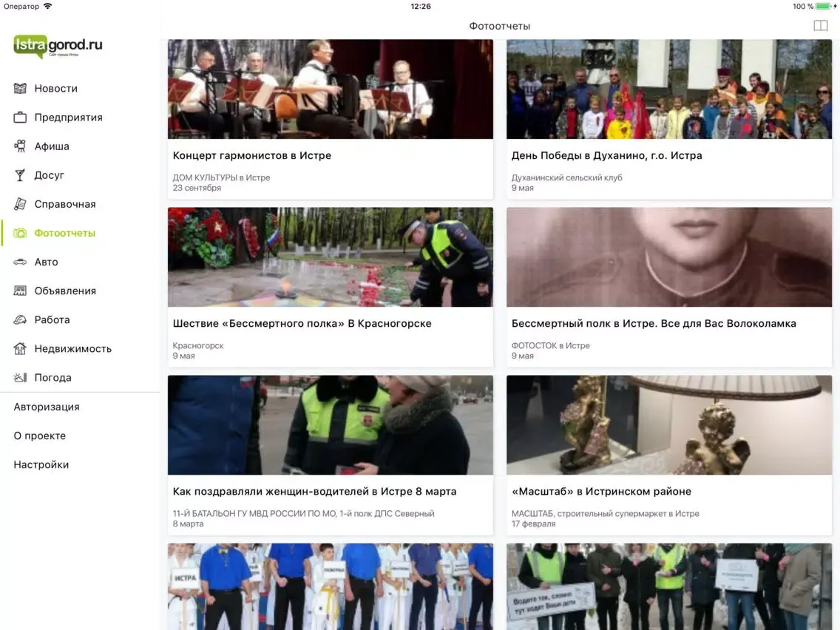Click the 23 сентября date
Viewport: 840px width, 630px height.
tap(197, 188)
